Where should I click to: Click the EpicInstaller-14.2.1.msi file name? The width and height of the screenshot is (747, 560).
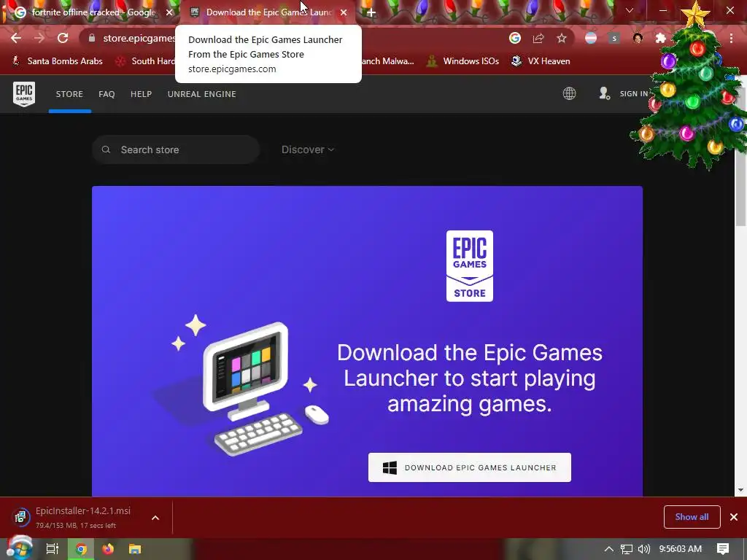tap(83, 510)
